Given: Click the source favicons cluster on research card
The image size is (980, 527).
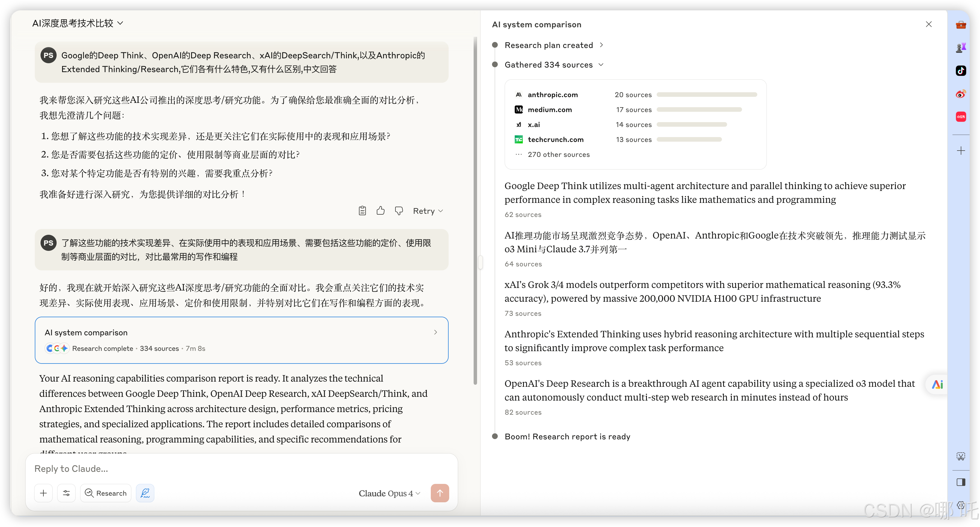Looking at the screenshot, I should (57, 348).
